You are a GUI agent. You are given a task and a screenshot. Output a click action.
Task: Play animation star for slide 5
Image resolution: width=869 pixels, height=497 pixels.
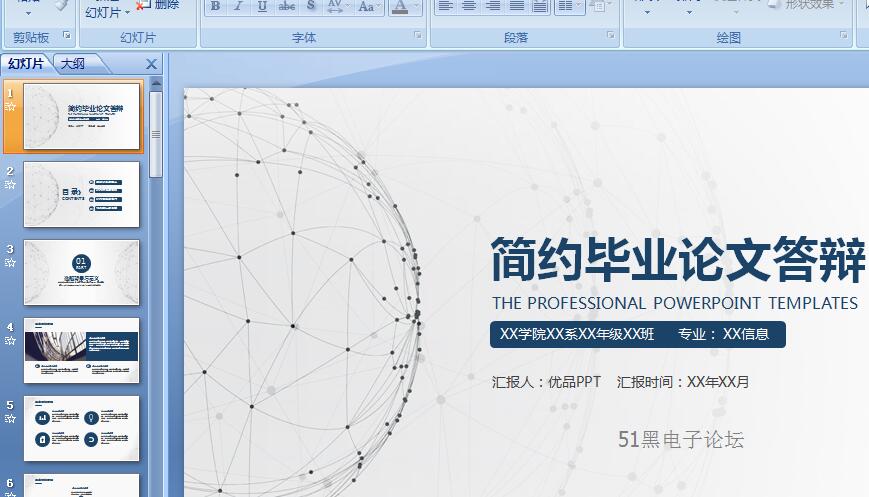(10, 419)
